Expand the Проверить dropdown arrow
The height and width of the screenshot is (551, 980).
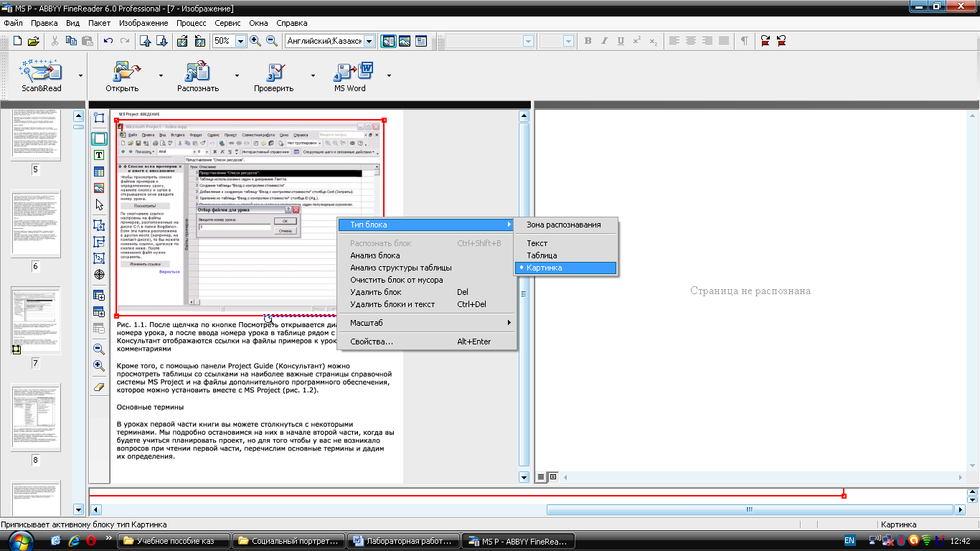tap(313, 75)
